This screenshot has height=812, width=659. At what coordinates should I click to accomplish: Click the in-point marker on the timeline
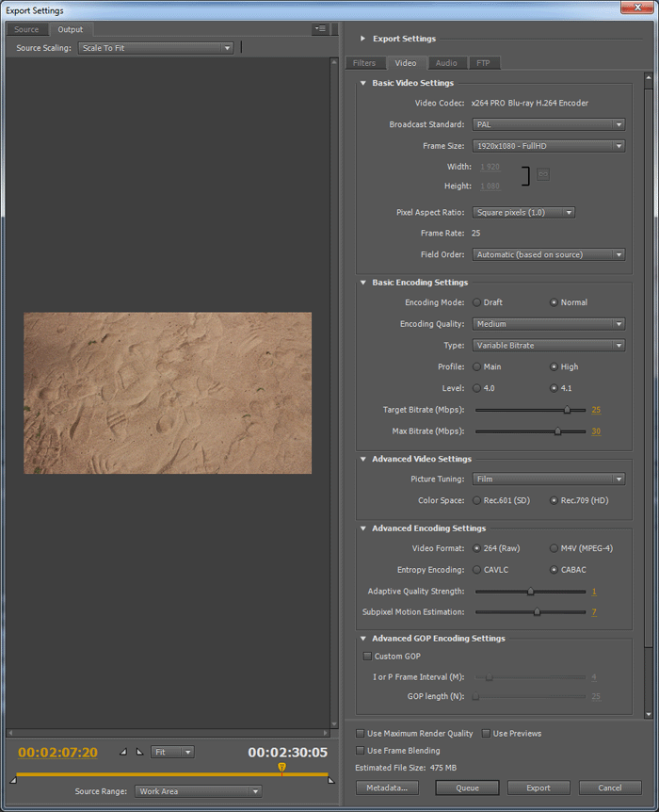(x=13, y=780)
